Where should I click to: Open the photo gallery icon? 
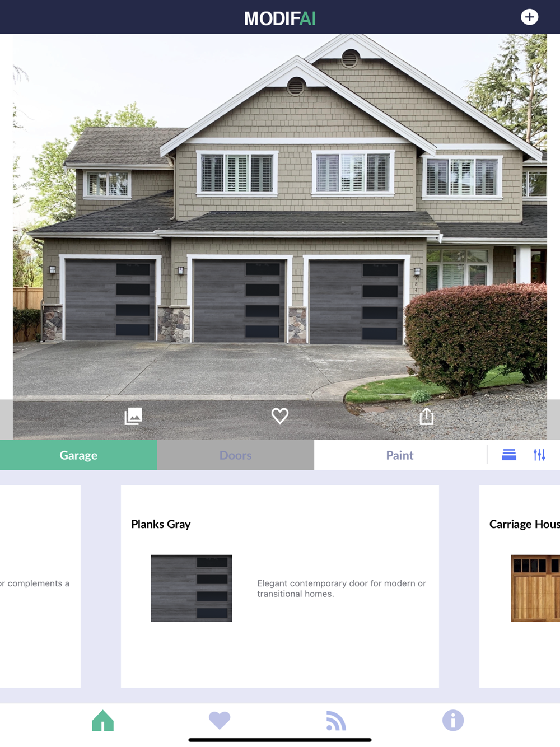pyautogui.click(x=133, y=416)
